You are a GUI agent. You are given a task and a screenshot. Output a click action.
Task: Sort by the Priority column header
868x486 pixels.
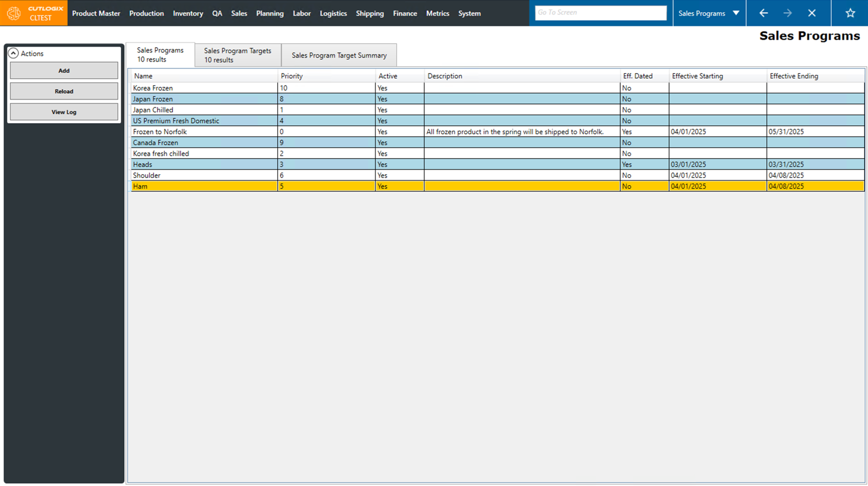292,76
